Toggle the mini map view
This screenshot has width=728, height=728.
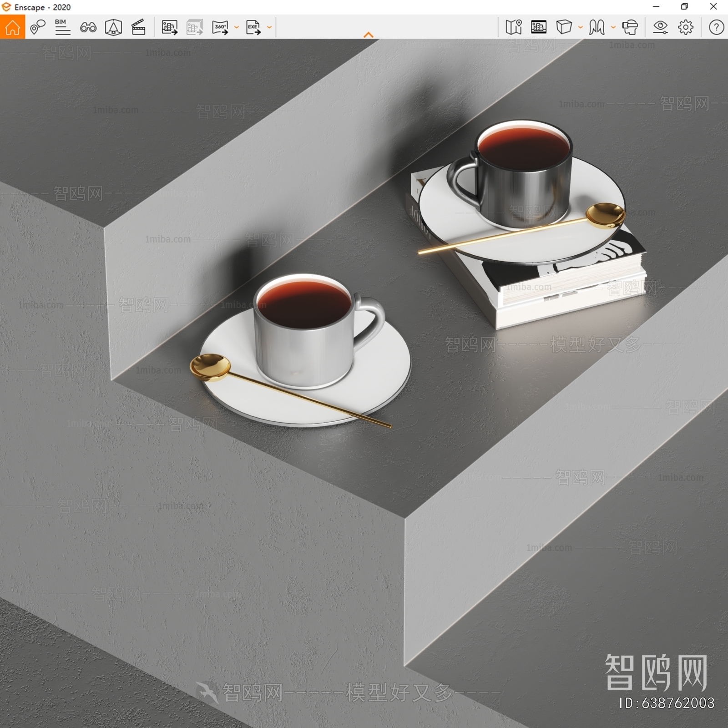click(x=514, y=27)
